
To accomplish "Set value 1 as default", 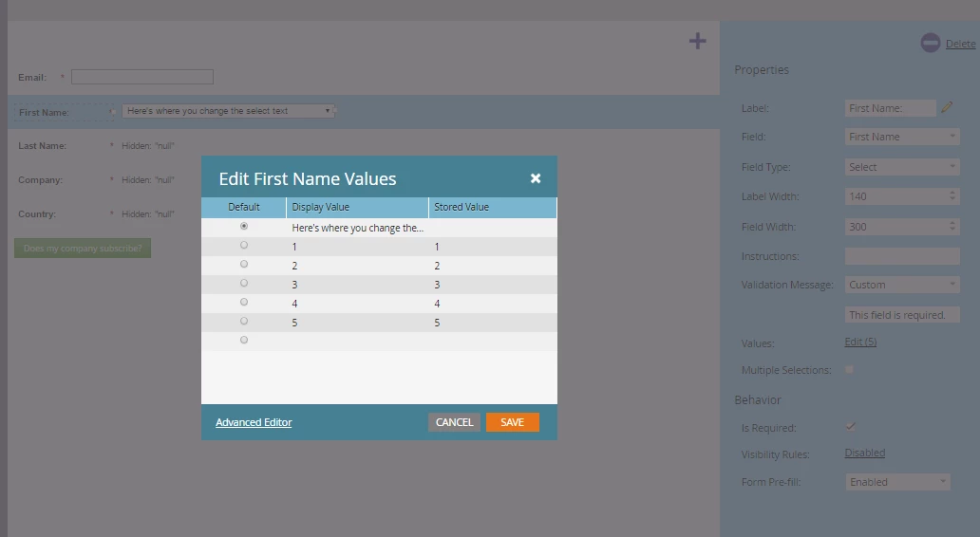I will (244, 246).
